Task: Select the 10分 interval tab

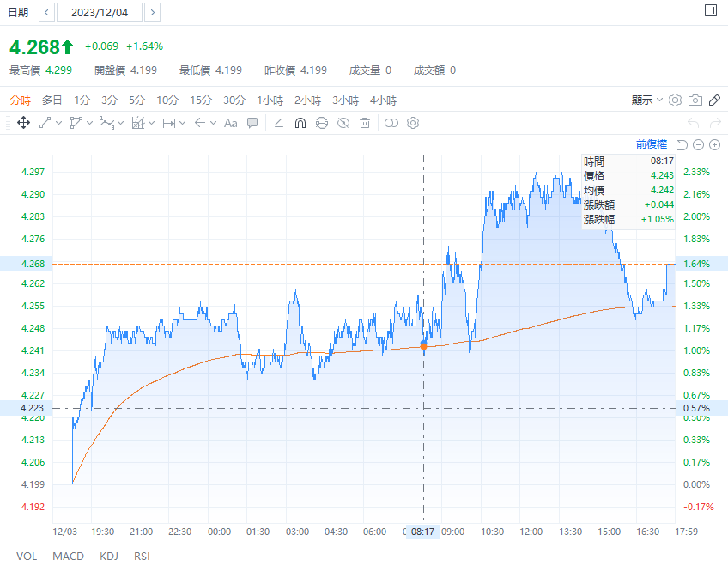Action: coord(167,100)
